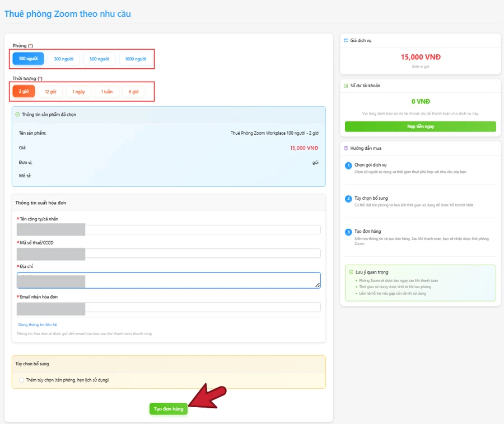Viewport: 504px width, 424px height.
Task: Pick the 500 người room option
Action: pos(99,59)
